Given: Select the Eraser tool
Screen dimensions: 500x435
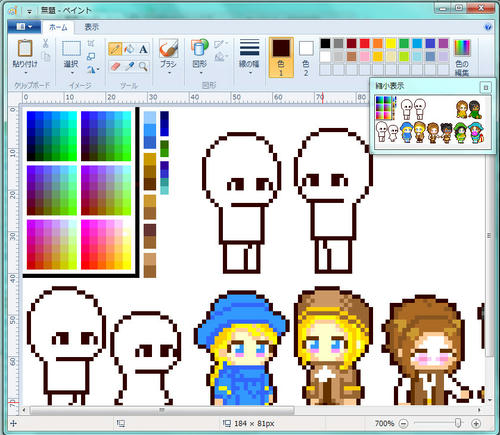Looking at the screenshot, I should tap(115, 66).
